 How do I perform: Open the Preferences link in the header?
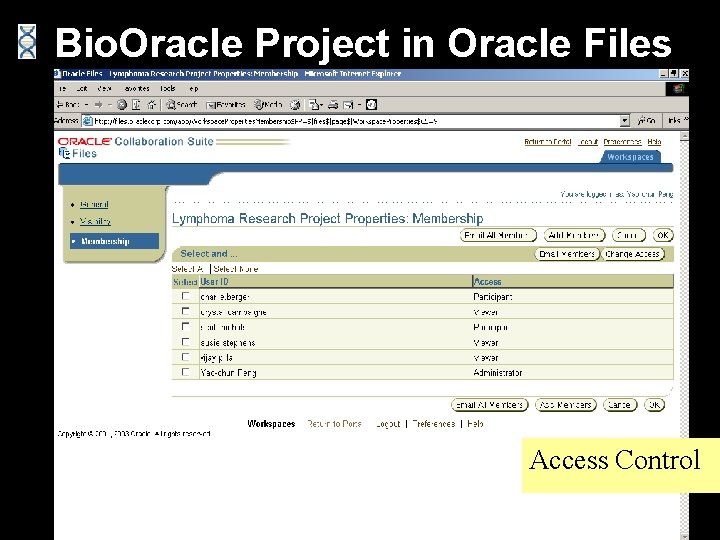tap(622, 142)
